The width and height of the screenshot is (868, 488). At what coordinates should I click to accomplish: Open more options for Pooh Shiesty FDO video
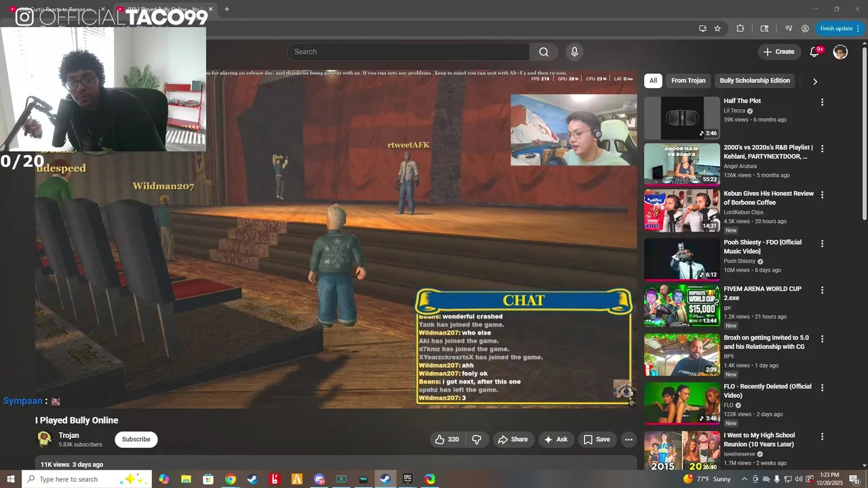tap(822, 243)
